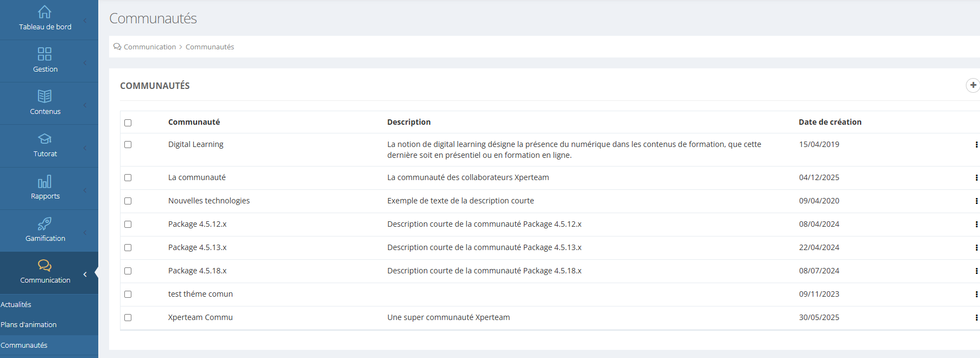Open the Nouvelles technologies community

tap(208, 201)
